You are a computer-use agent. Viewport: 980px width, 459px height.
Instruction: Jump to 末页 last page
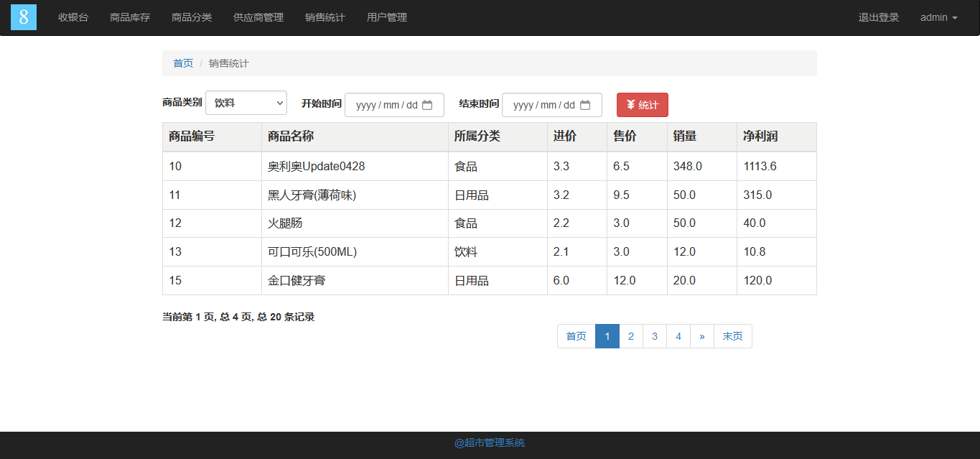click(x=733, y=336)
